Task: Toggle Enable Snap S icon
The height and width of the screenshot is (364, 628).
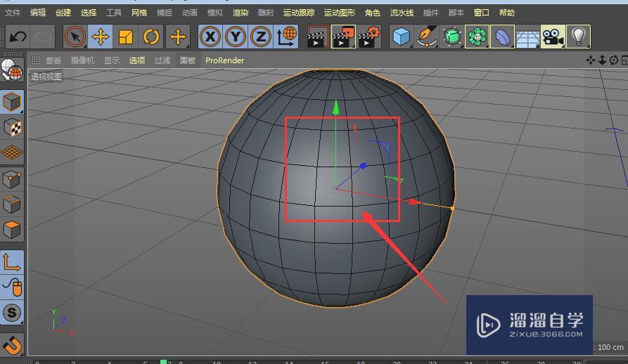Action: click(x=12, y=313)
